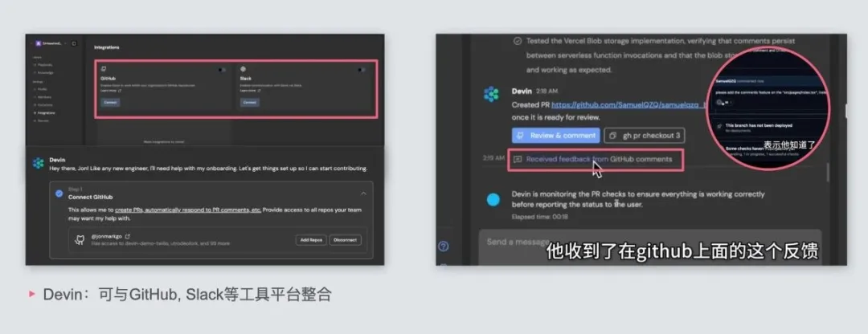Click Connect on the GitHub card

pyautogui.click(x=111, y=102)
